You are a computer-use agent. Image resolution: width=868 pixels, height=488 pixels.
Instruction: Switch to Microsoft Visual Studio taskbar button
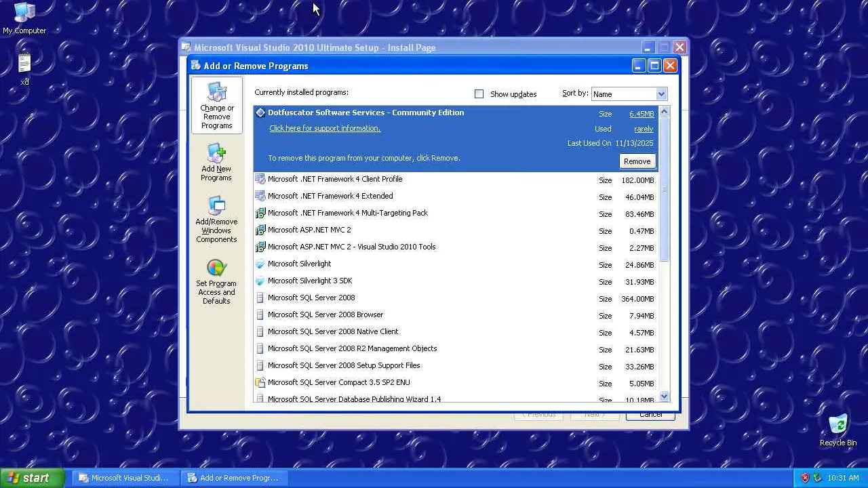(125, 478)
